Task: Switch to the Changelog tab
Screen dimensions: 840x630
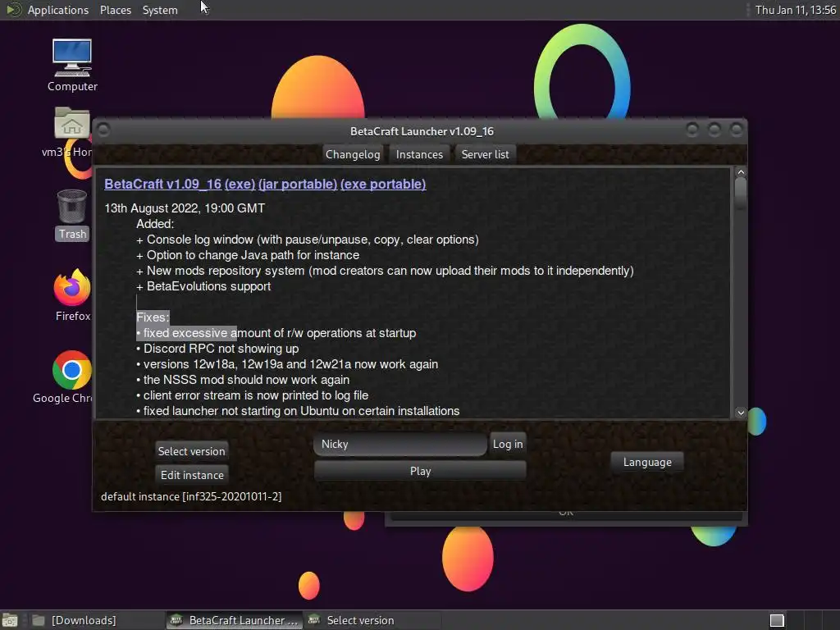Action: tap(353, 154)
